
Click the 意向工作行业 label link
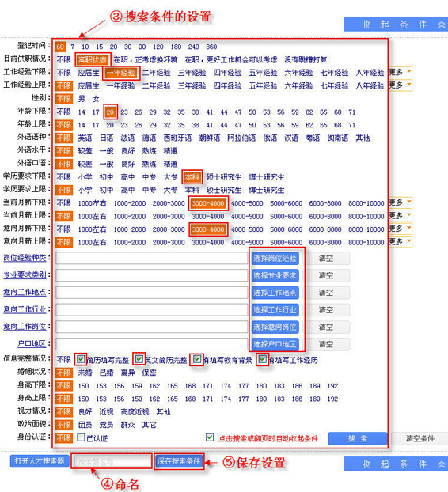point(25,309)
